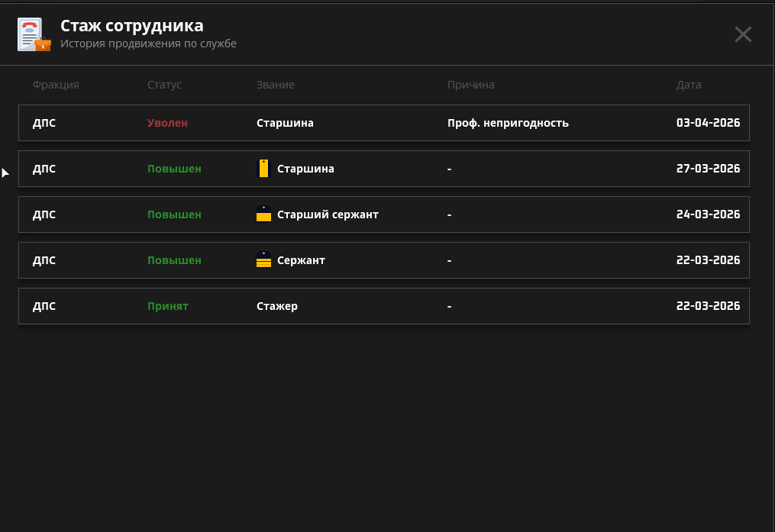Click the Причина column header
Image resolution: width=775 pixels, height=532 pixels.
pos(470,85)
